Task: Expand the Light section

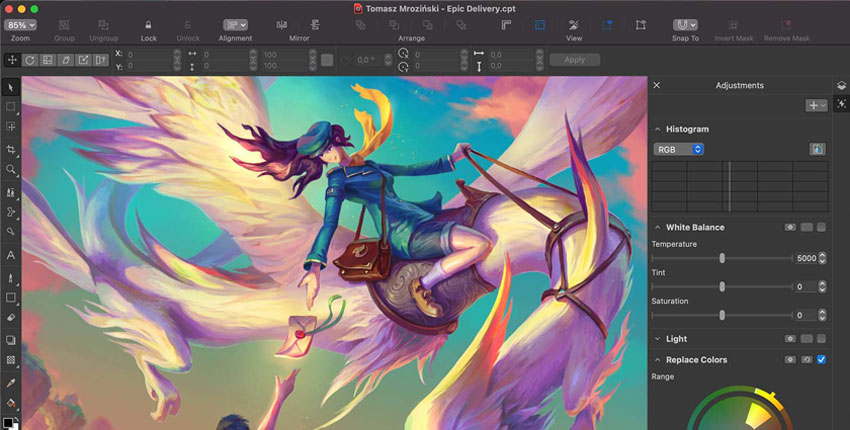Action: [658, 339]
